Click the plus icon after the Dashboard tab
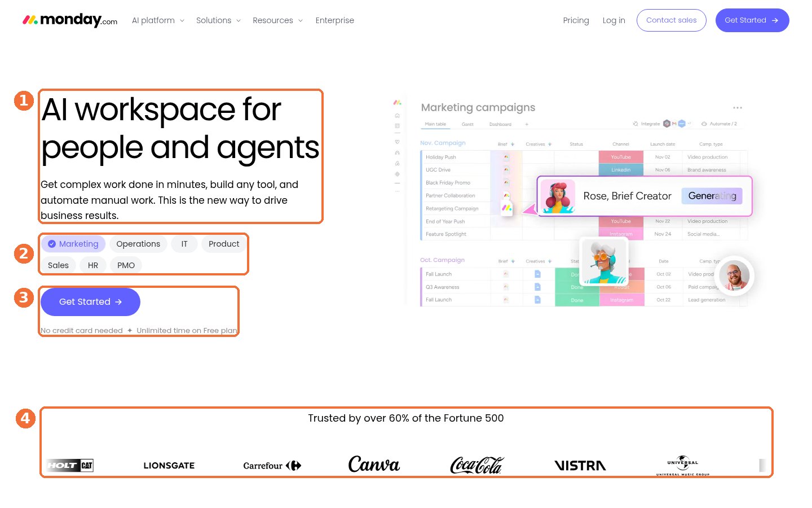The height and width of the screenshot is (508, 812). point(527,124)
